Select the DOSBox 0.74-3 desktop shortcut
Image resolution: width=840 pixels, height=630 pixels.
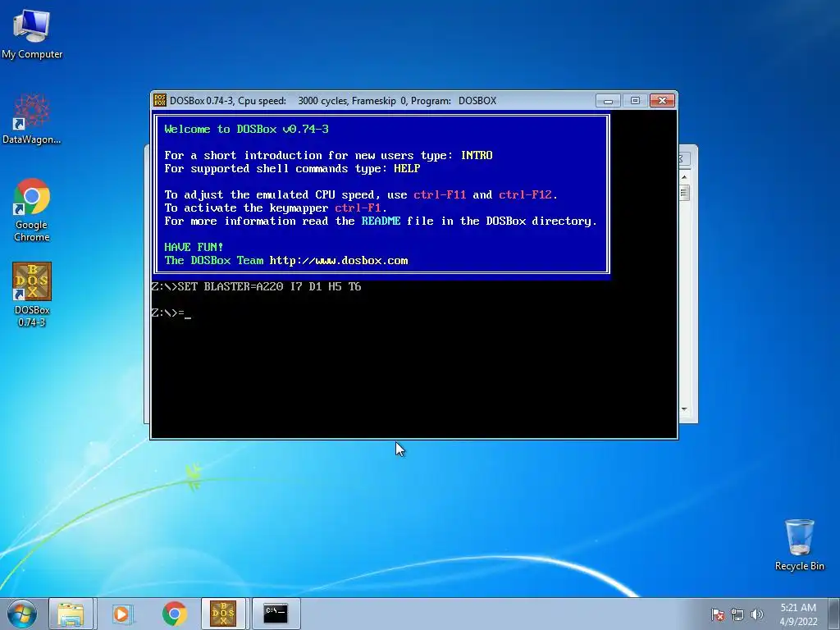click(x=32, y=294)
